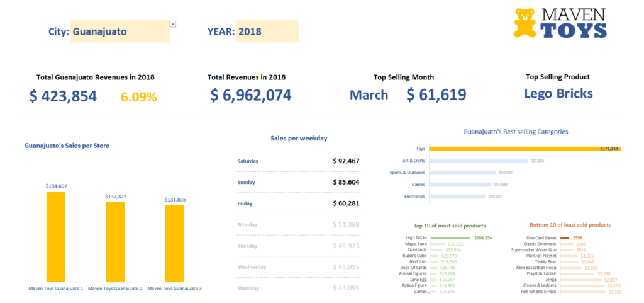Click the $599 Uno Card Game value
The width and height of the screenshot is (644, 303).
[x=577, y=237]
